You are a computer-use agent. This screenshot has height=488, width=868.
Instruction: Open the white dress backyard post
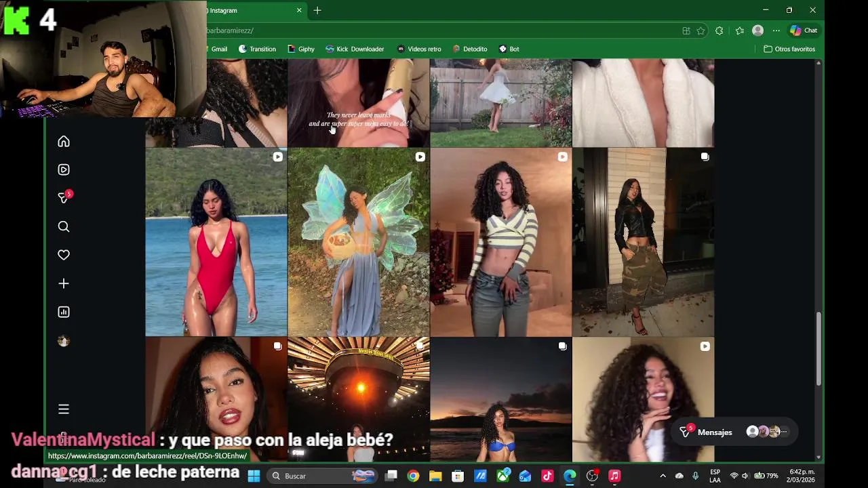[x=500, y=103]
